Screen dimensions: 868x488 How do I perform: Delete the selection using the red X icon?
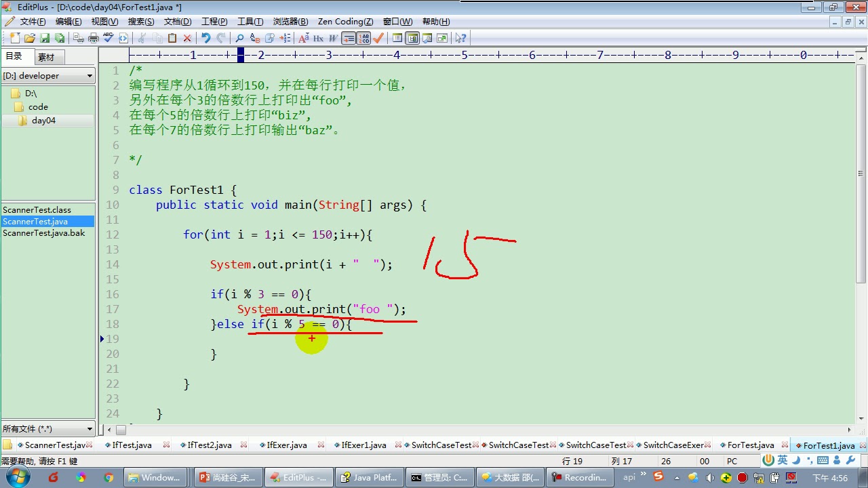[187, 38]
